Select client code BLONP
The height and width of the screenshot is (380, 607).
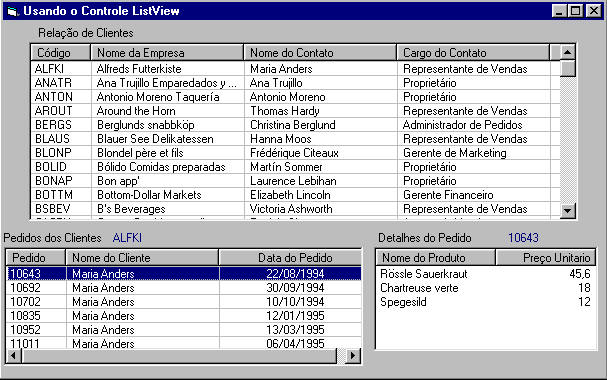click(x=53, y=152)
